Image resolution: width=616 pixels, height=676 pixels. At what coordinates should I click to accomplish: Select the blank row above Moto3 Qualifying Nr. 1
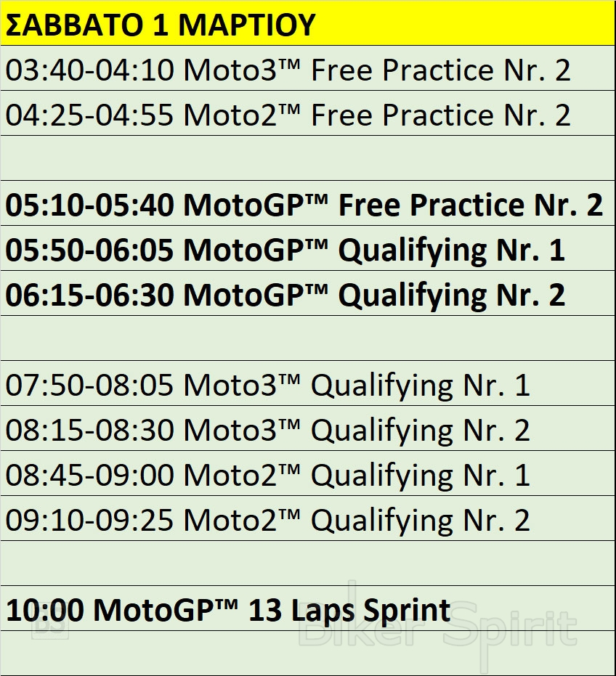[x=308, y=338]
